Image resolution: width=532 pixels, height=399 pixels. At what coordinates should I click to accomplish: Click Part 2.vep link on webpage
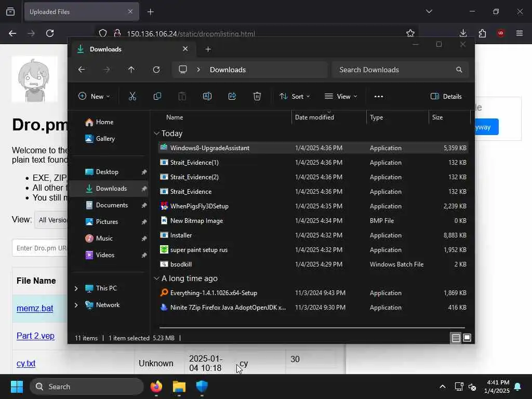point(36,336)
